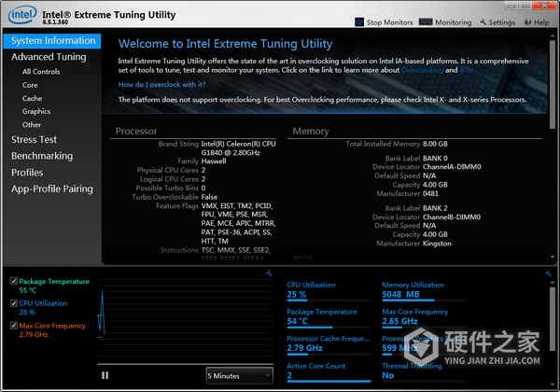Click the Monitoring button label
Image resolution: width=560 pixels, height=392 pixels.
point(454,22)
